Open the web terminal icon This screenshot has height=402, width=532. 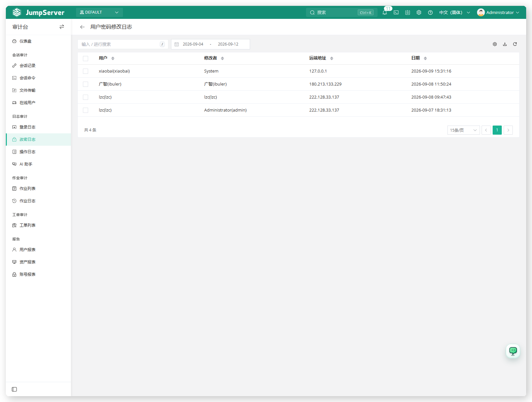pos(396,12)
